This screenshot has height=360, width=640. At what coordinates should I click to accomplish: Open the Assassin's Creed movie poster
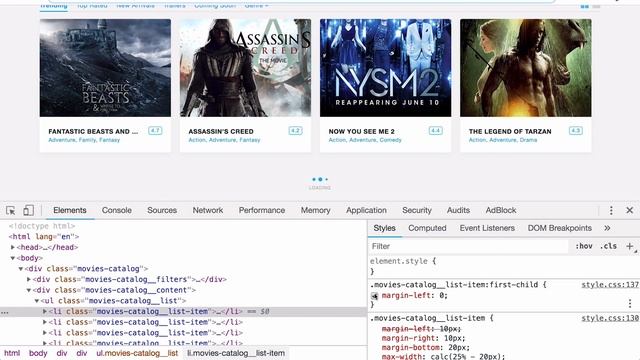[x=245, y=68]
